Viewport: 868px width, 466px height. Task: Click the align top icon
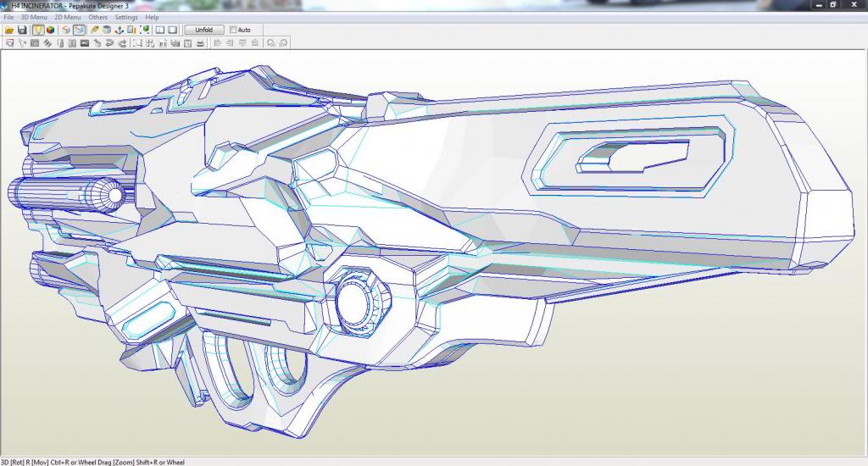pyautogui.click(x=242, y=43)
